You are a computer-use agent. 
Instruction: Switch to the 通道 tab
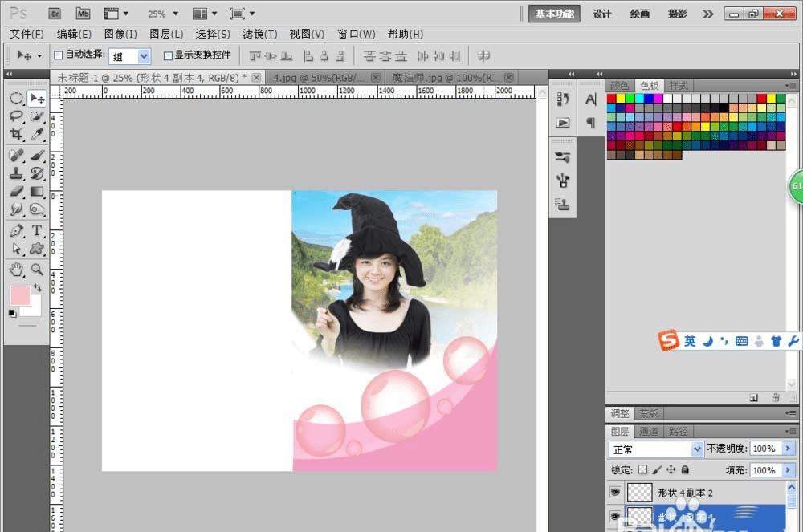coord(649,432)
